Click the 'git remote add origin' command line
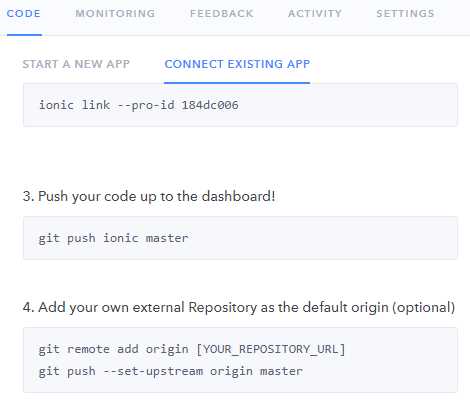The width and height of the screenshot is (470, 402). point(192,349)
